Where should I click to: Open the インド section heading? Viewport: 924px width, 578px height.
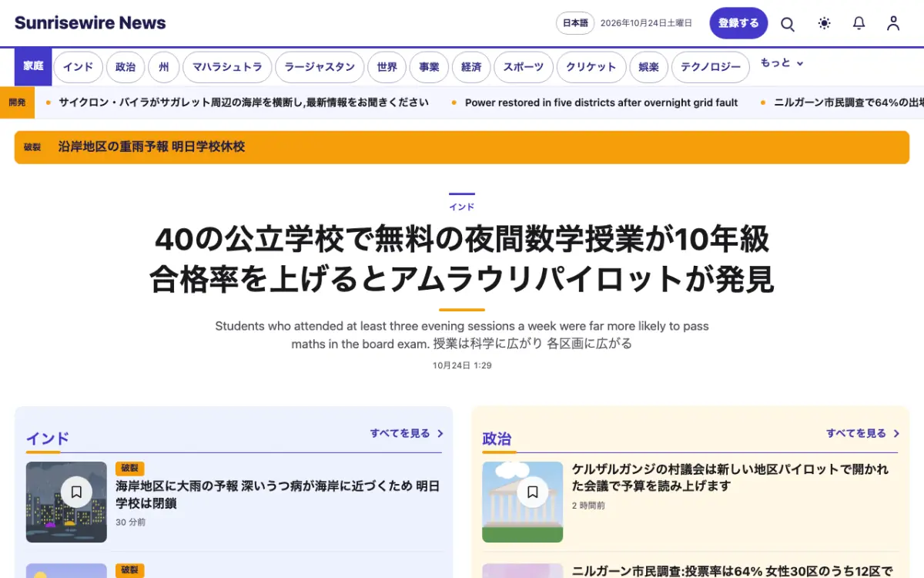(x=48, y=439)
